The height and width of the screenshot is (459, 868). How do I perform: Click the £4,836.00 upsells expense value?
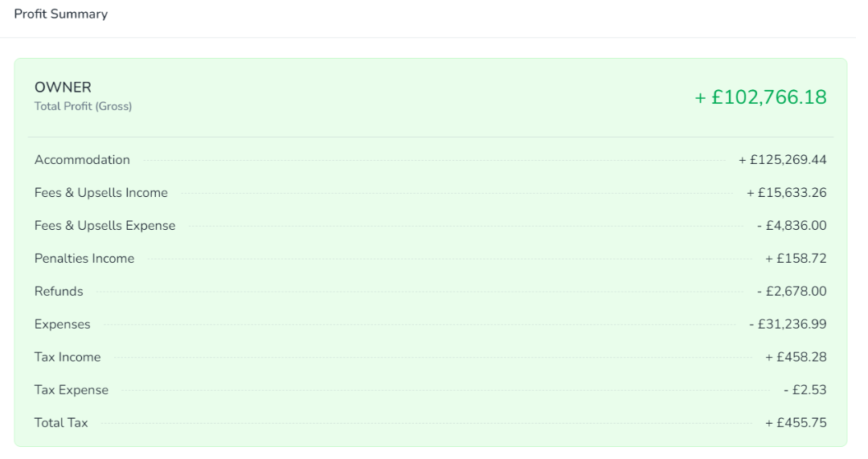point(791,226)
